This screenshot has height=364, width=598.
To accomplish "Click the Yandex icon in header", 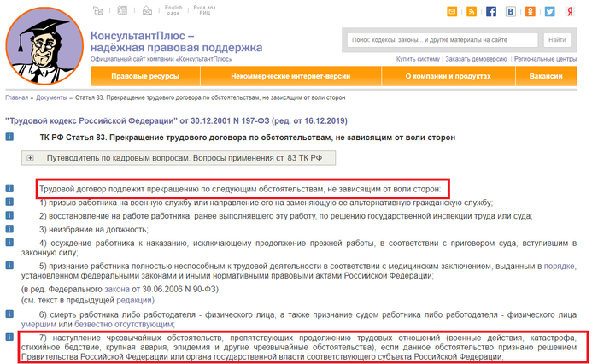I will (571, 12).
